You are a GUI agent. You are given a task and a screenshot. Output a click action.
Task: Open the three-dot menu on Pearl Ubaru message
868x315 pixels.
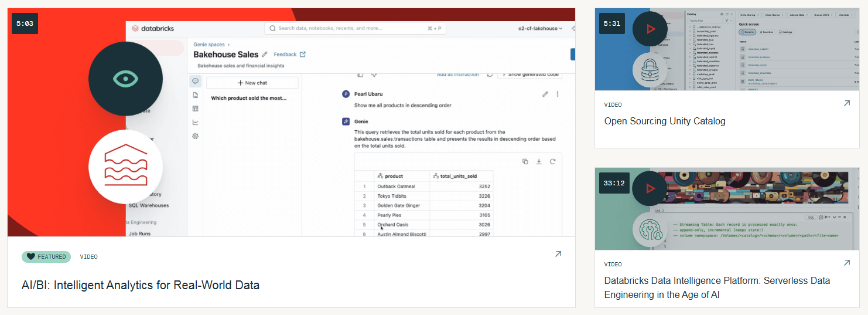(x=557, y=94)
